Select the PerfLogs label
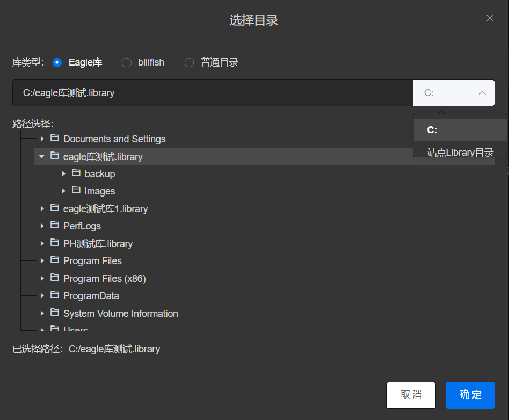 click(82, 226)
